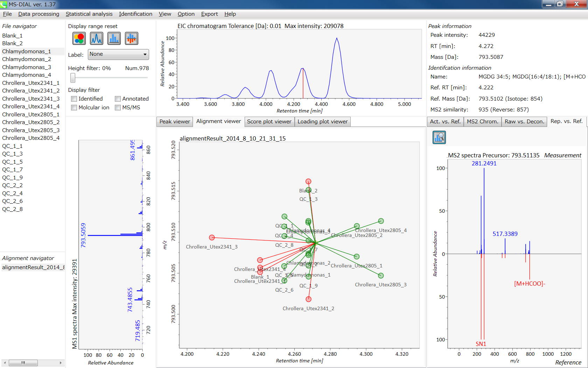The height and width of the screenshot is (368, 588).
Task: Select QC_1_1 in the File navigator
Action: [x=12, y=146]
